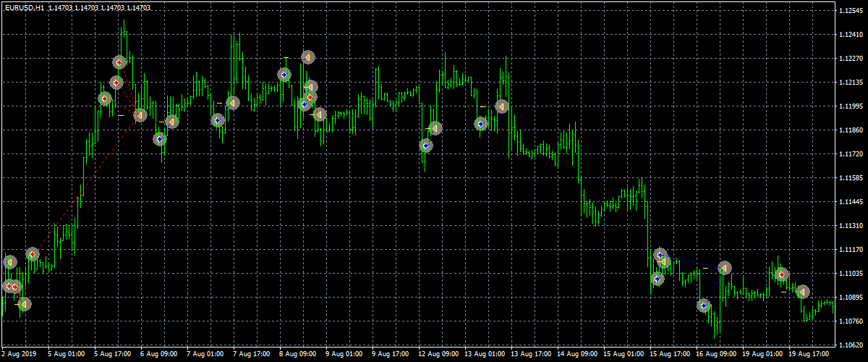This screenshot has width=868, height=362.
Task: Click the 1.11445 price axis label
Action: (851, 202)
